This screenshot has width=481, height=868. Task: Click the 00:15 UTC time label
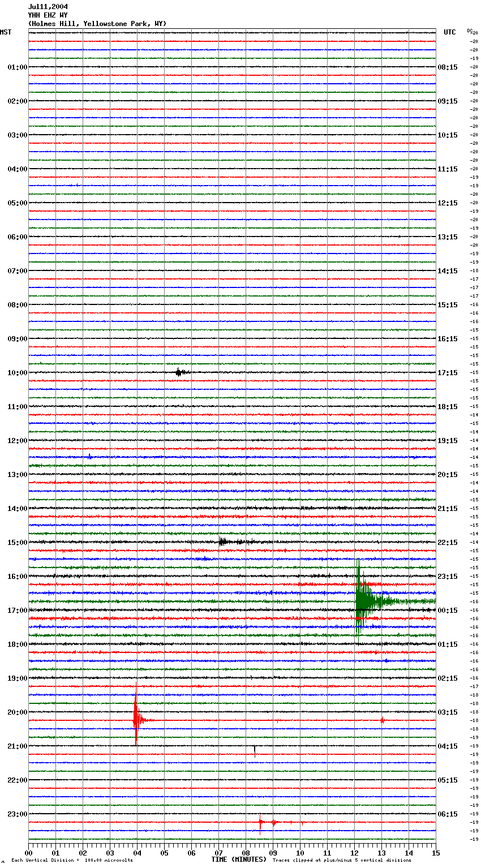click(448, 611)
